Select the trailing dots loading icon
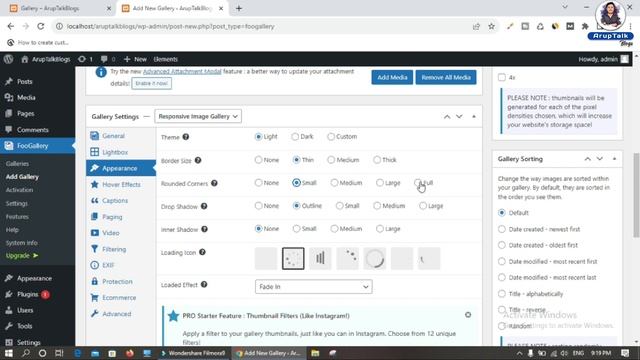 pos(347,258)
